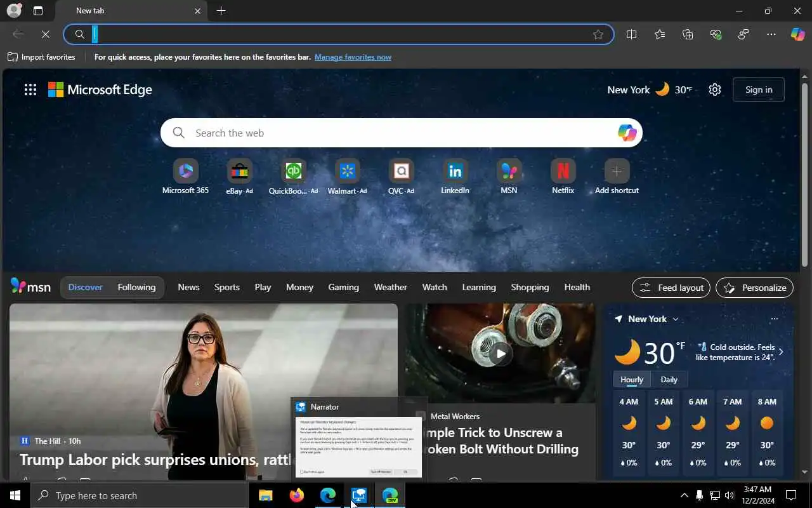Click the Feed layout button
This screenshot has width=812, height=508.
click(x=671, y=288)
